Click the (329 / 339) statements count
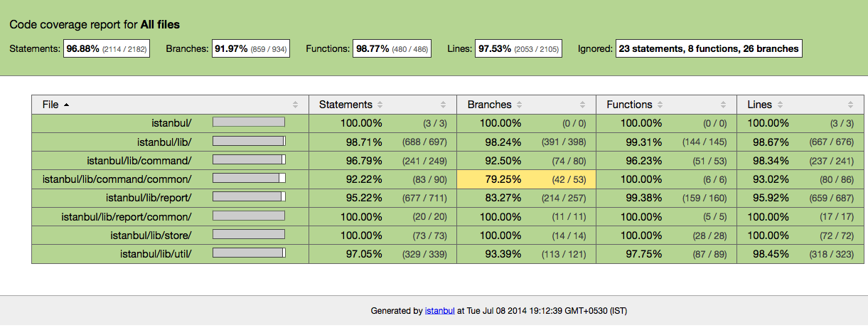The width and height of the screenshot is (868, 328). (x=425, y=254)
